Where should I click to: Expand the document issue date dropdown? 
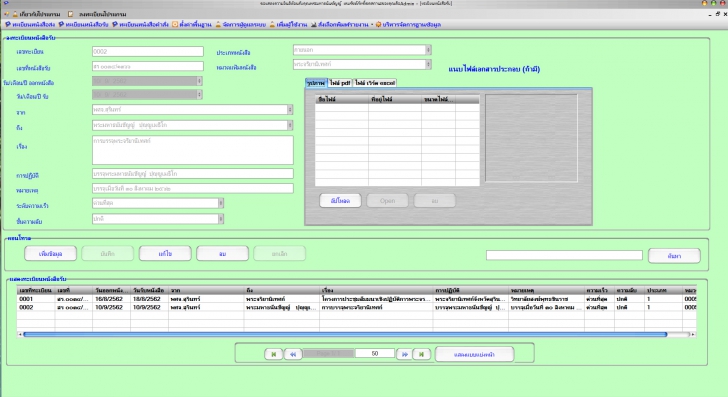[199, 81]
